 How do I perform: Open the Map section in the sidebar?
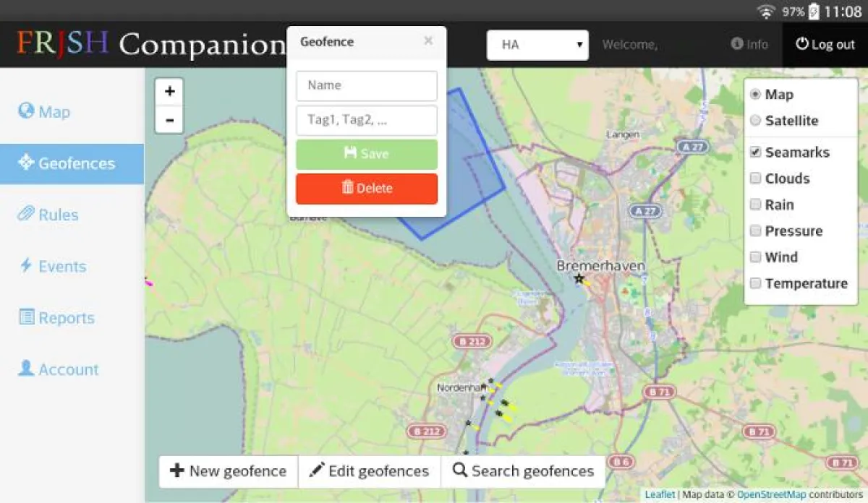tap(43, 111)
